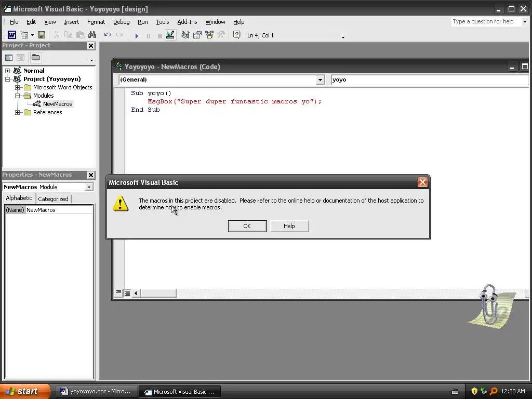
Task: Click Procedure View icon at code window bottom
Action: (x=118, y=292)
